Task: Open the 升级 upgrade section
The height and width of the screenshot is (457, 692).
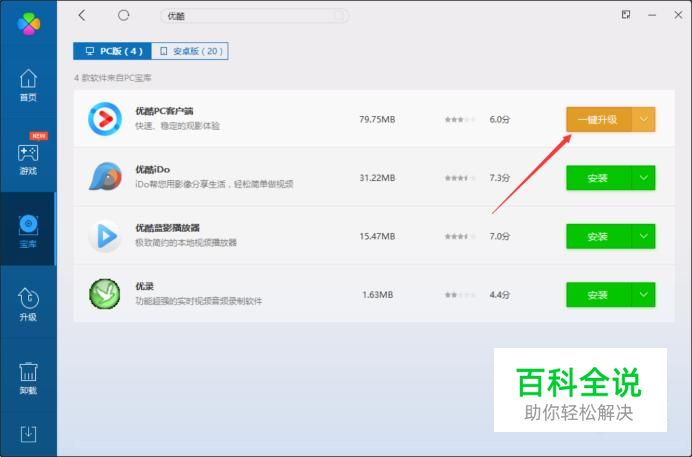Action: click(x=28, y=304)
